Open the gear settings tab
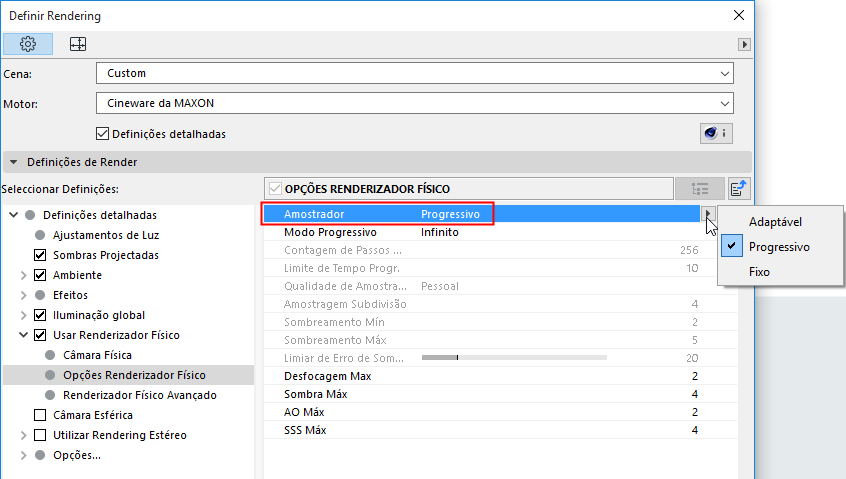Viewport: 846px width, 479px height. tap(28, 44)
